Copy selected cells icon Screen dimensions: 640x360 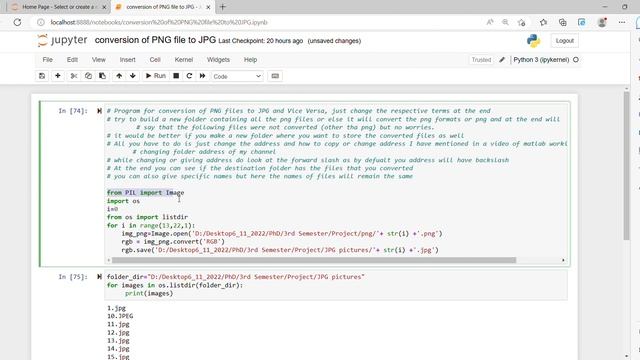88,76
